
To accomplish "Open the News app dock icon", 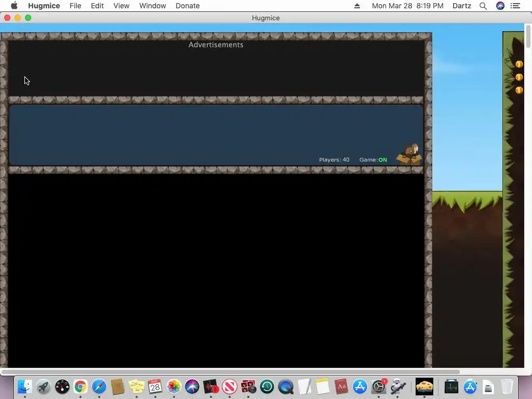I will [x=229, y=387].
